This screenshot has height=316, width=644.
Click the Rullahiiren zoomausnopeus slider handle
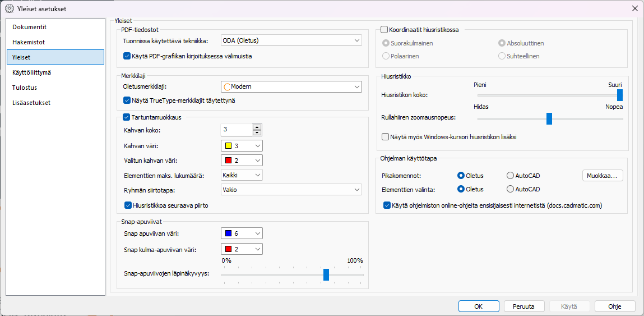(549, 118)
